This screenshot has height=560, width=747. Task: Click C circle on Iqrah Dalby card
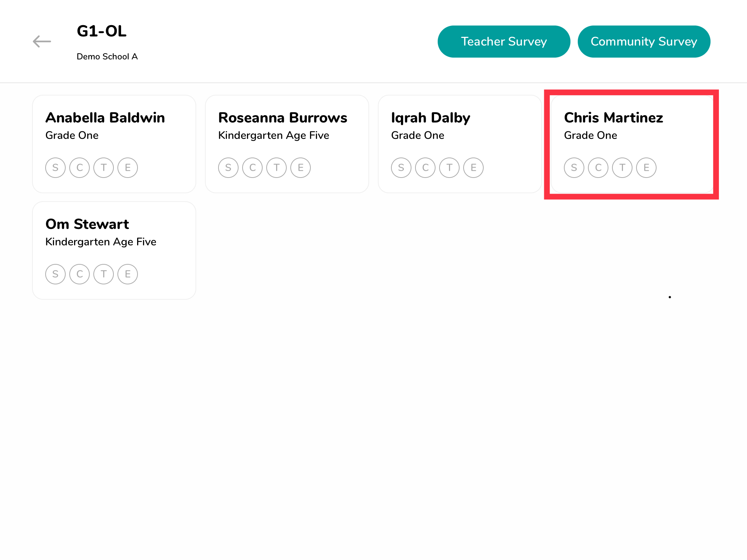tap(425, 168)
